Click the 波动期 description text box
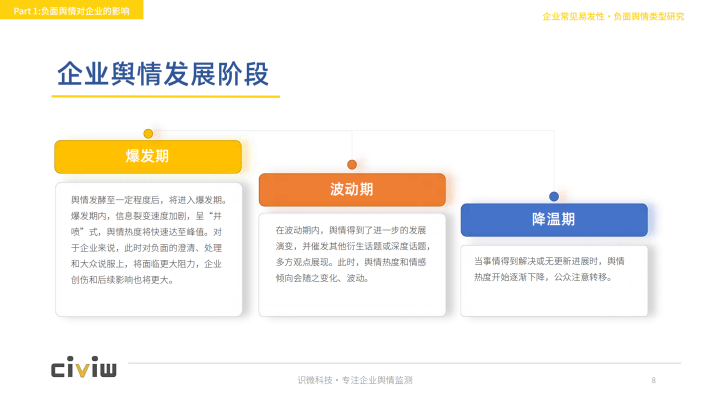 pyautogui.click(x=352, y=264)
